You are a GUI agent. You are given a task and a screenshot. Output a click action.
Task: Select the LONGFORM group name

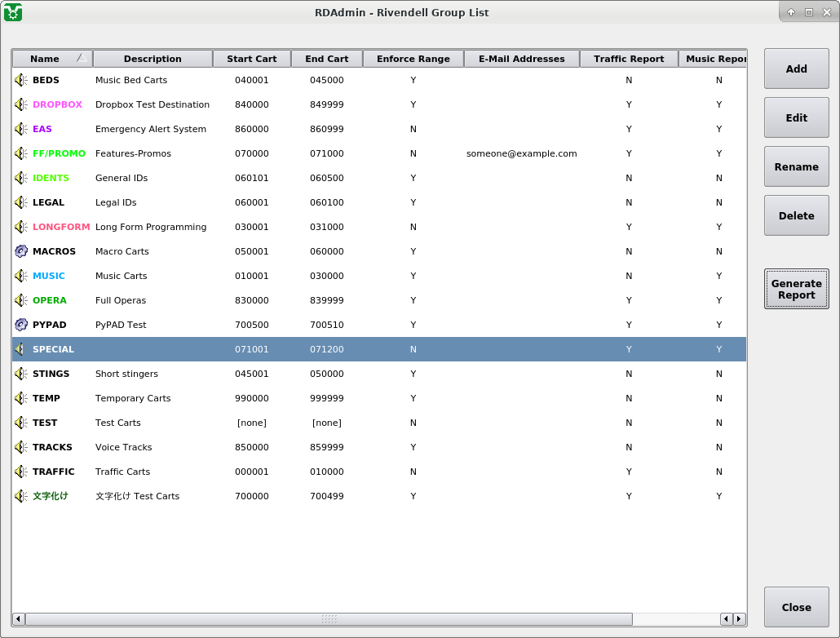click(x=61, y=227)
